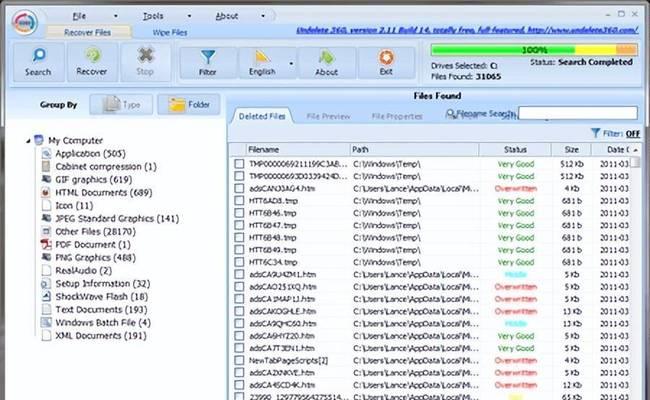This screenshot has width=650, height=400.
Task: Click the XML Documents category icon
Action: [x=46, y=336]
